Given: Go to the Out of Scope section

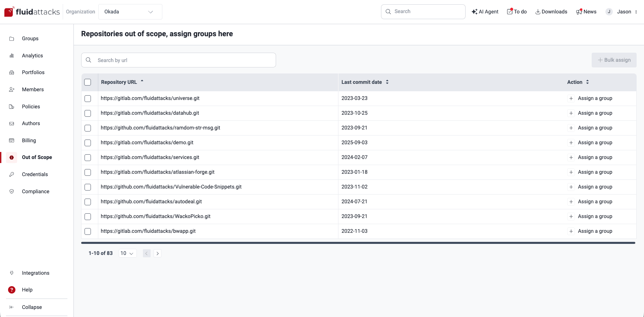Looking at the screenshot, I should pyautogui.click(x=37, y=157).
